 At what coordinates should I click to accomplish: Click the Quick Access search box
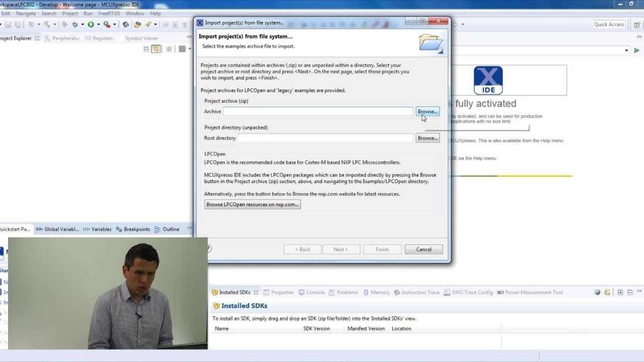coord(609,24)
